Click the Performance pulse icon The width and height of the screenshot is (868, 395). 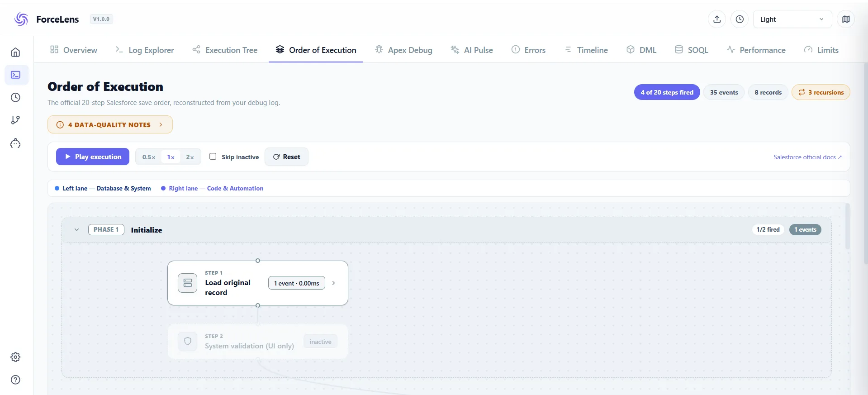(731, 49)
